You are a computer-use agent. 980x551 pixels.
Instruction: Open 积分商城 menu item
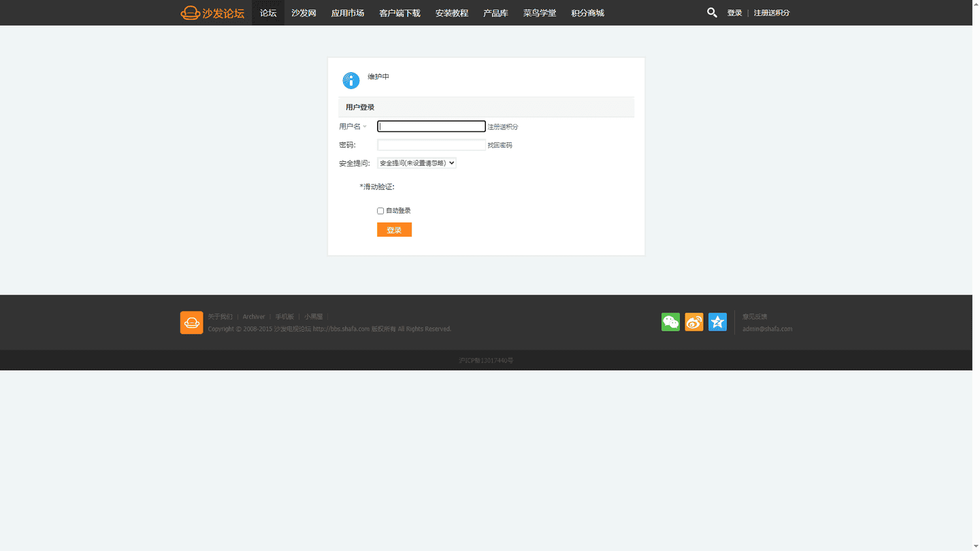[587, 13]
